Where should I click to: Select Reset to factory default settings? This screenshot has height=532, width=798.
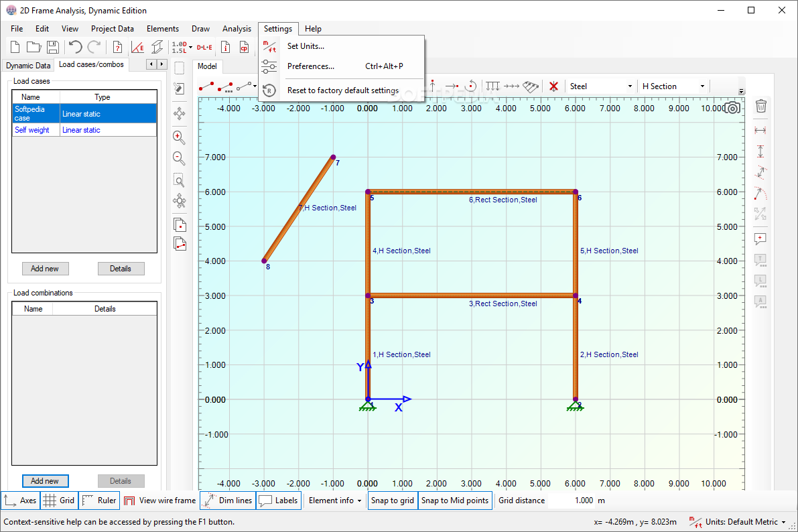[x=343, y=90]
